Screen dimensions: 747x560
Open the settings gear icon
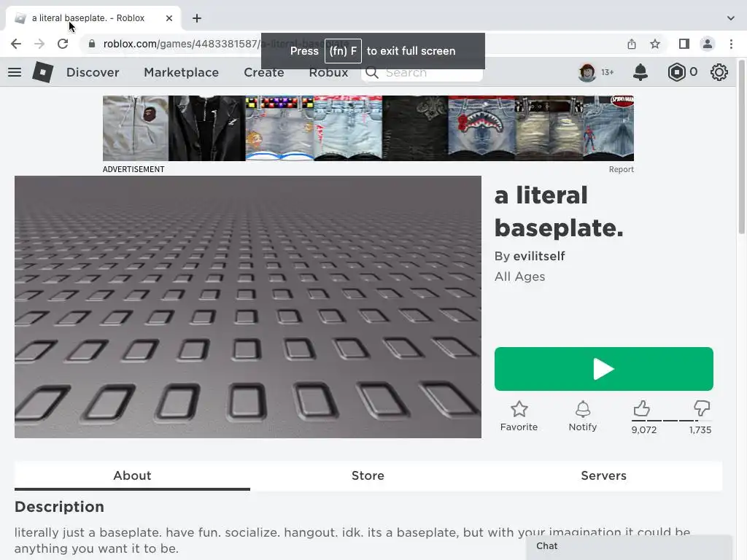(719, 72)
